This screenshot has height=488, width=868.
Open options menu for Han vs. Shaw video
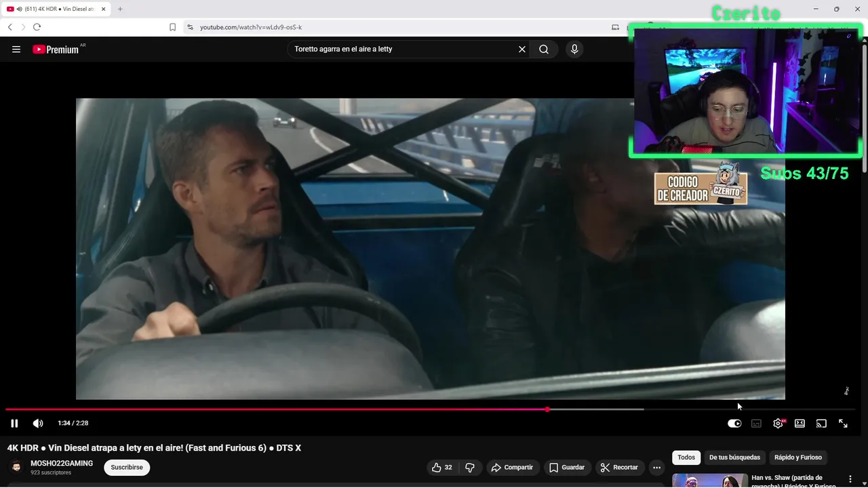(850, 479)
